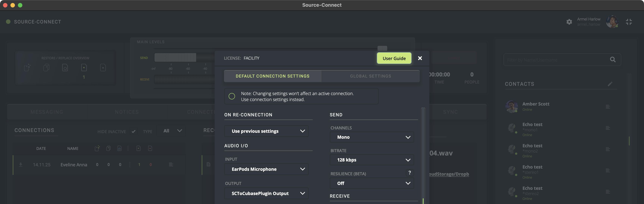
Task: Open Eveline Anna connection details menu
Action: coord(171,164)
